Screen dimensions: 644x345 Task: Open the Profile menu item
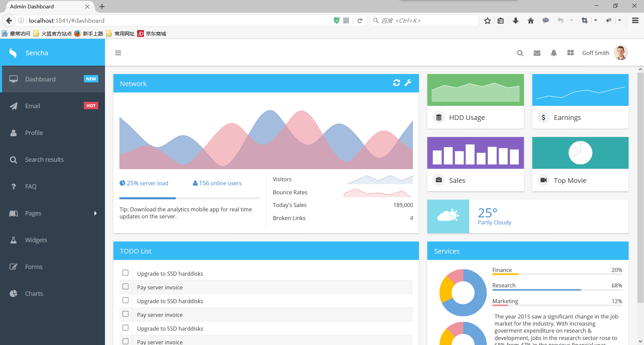[52, 133]
